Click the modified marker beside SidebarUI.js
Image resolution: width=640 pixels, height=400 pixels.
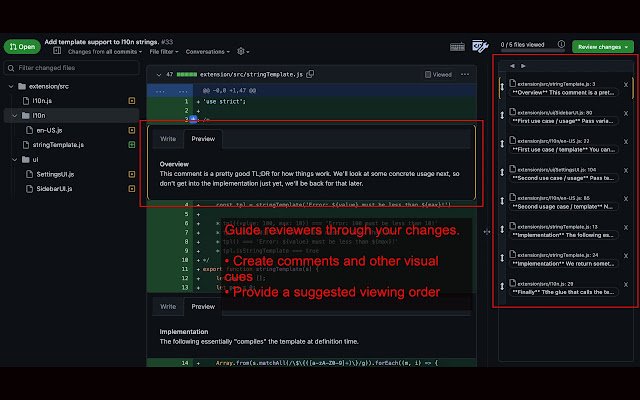tap(132, 189)
